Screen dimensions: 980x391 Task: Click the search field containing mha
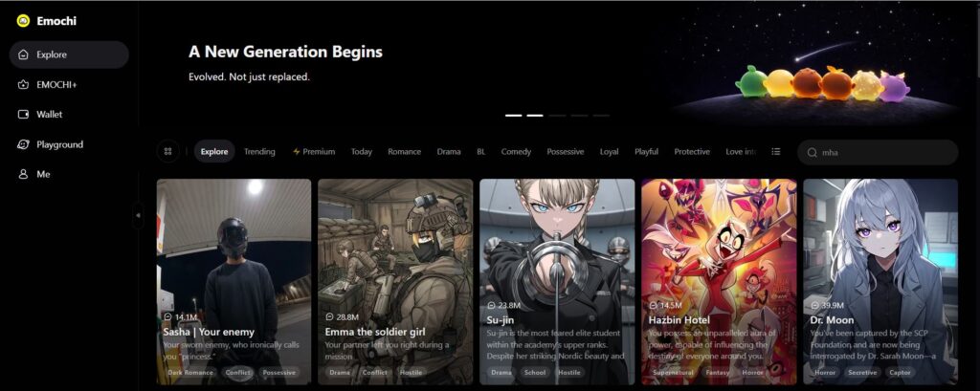coord(878,152)
